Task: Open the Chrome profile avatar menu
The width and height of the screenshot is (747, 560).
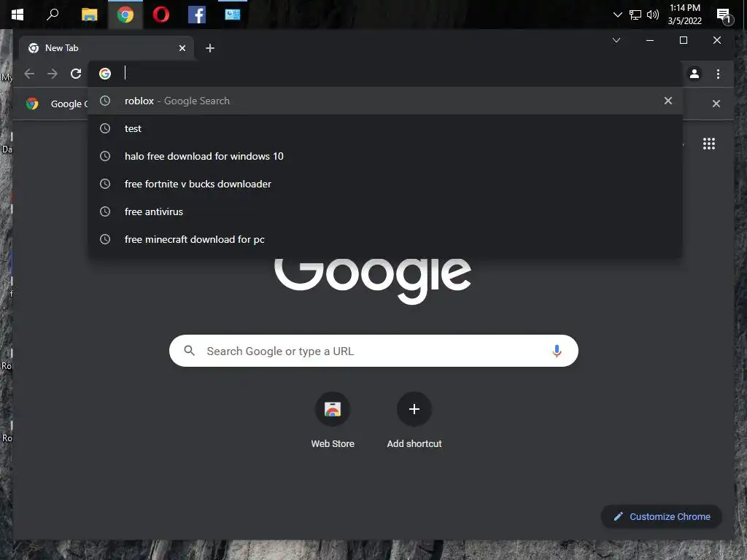Action: pos(694,74)
